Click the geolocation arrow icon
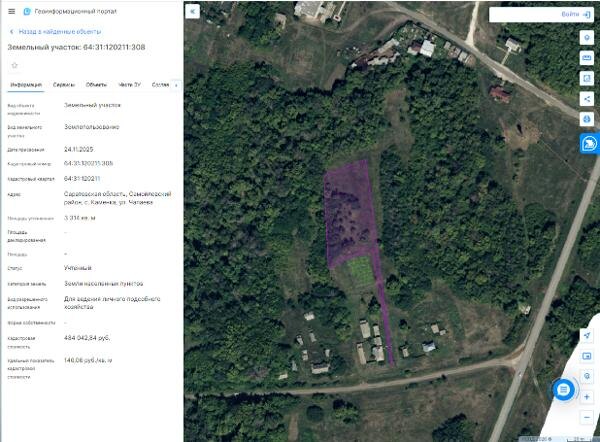The image size is (600, 442). tap(587, 336)
